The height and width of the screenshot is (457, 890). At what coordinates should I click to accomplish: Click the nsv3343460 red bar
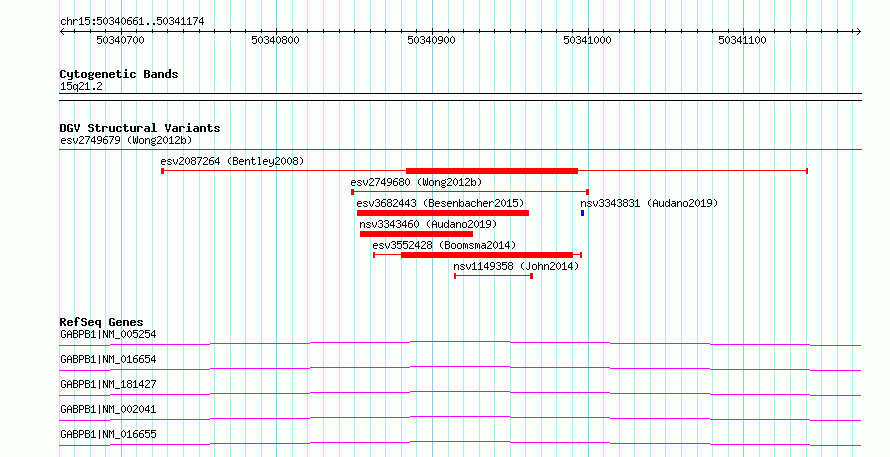click(x=416, y=234)
